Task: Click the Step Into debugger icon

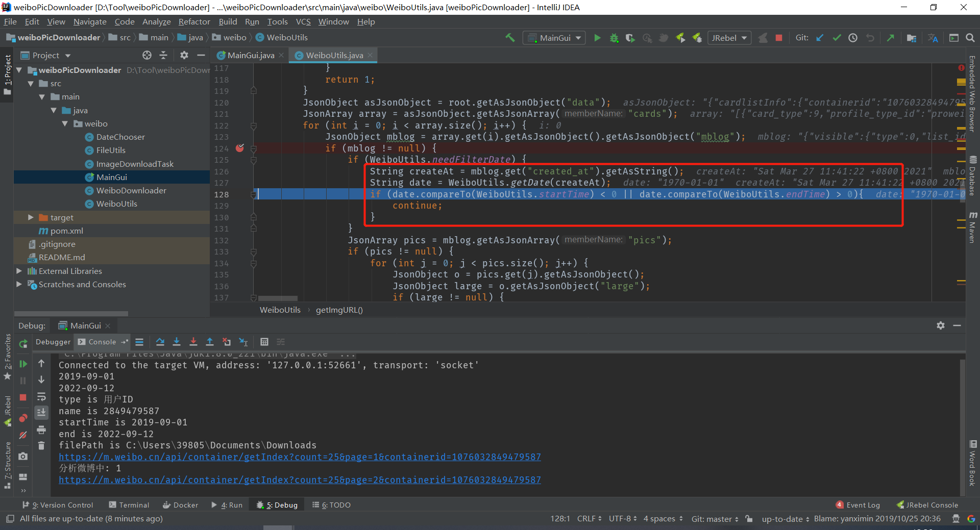Action: [177, 342]
